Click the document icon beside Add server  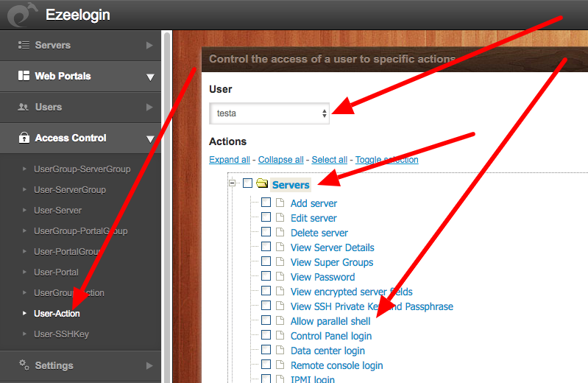tap(280, 203)
